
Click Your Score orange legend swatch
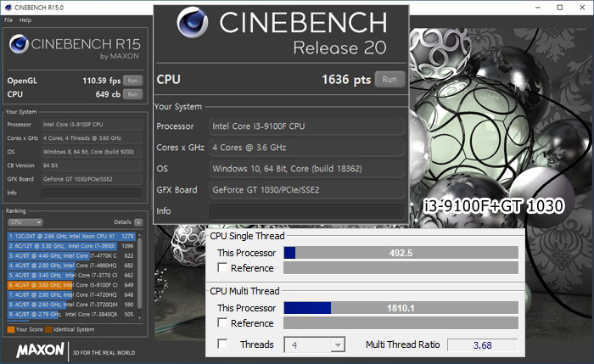[11, 329]
